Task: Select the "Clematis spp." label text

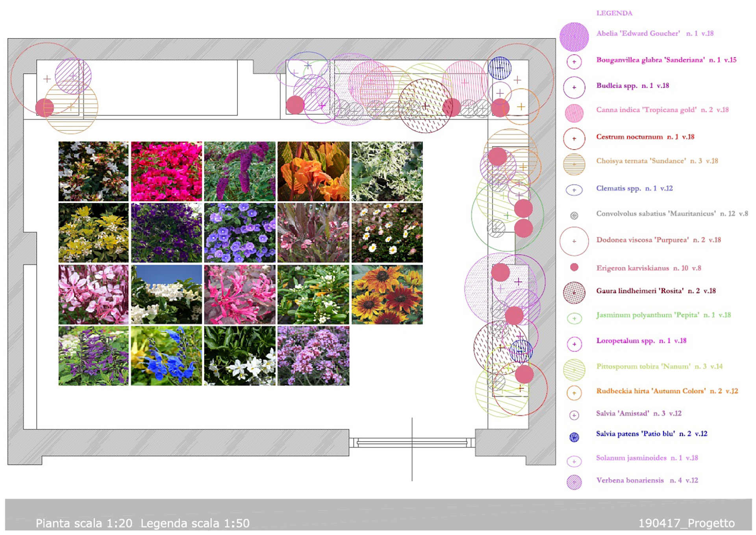Action: click(x=618, y=188)
